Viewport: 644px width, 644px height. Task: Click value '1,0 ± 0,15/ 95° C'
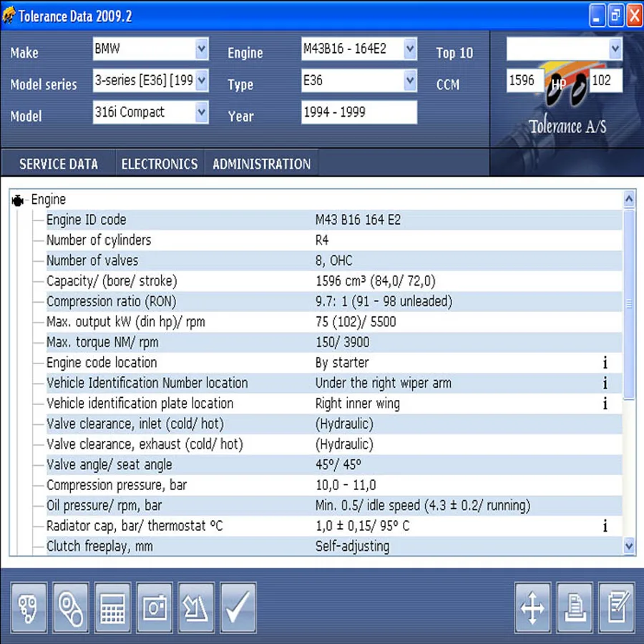(x=362, y=526)
